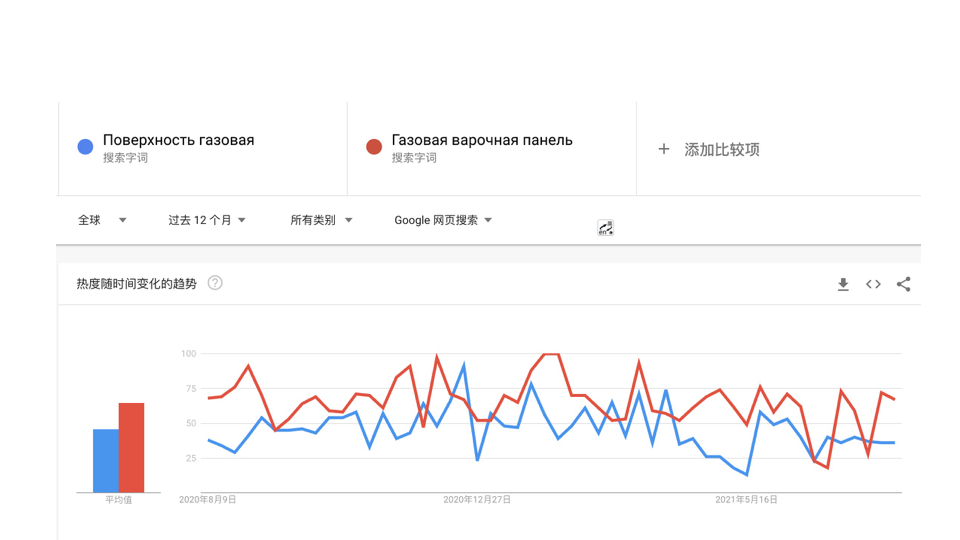The height and width of the screenshot is (540, 960).
Task: Download the trend chart data
Action: tap(843, 284)
